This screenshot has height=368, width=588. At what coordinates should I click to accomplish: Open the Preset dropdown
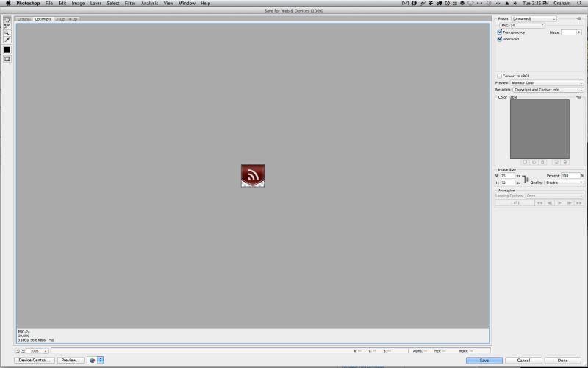pyautogui.click(x=534, y=18)
